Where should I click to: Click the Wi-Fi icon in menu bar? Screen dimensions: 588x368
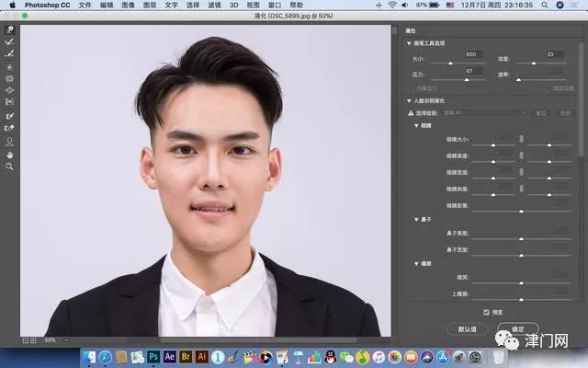(x=392, y=5)
